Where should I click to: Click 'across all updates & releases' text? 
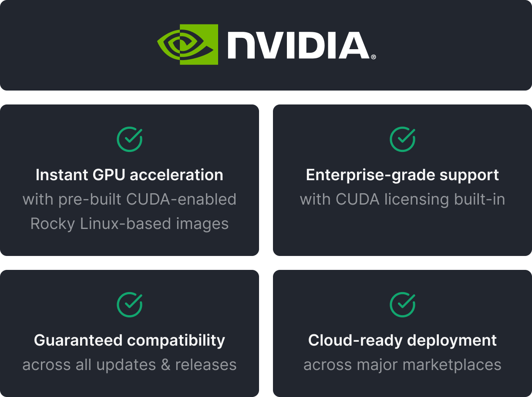point(129,365)
